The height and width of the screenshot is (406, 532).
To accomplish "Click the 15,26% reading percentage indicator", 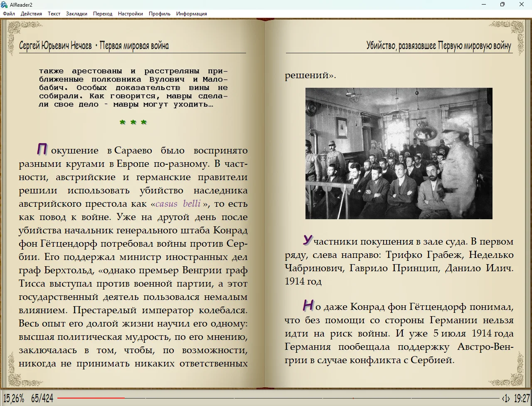I will pyautogui.click(x=13, y=399).
